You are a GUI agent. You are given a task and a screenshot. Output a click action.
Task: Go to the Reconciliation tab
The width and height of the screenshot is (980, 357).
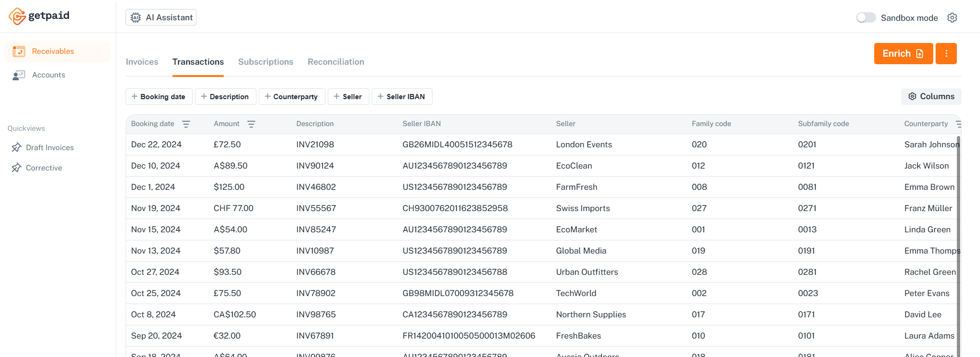[336, 62]
